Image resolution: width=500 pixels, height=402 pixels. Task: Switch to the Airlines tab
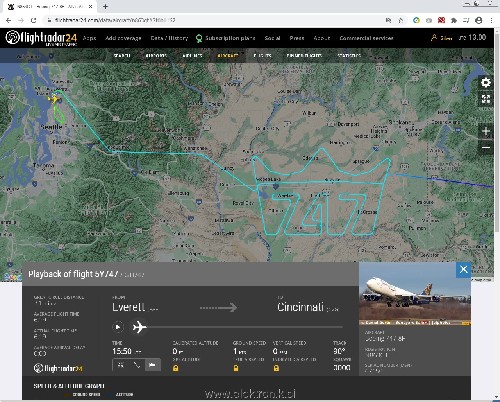click(192, 55)
